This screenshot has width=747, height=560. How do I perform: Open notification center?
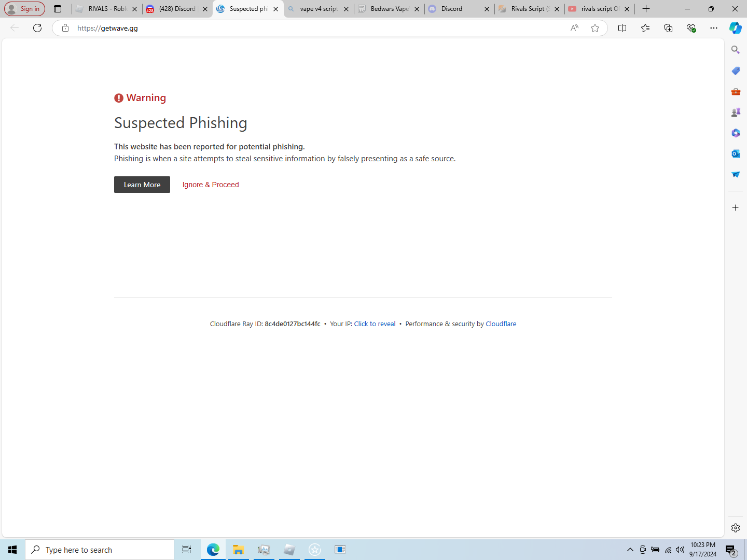pos(731,550)
